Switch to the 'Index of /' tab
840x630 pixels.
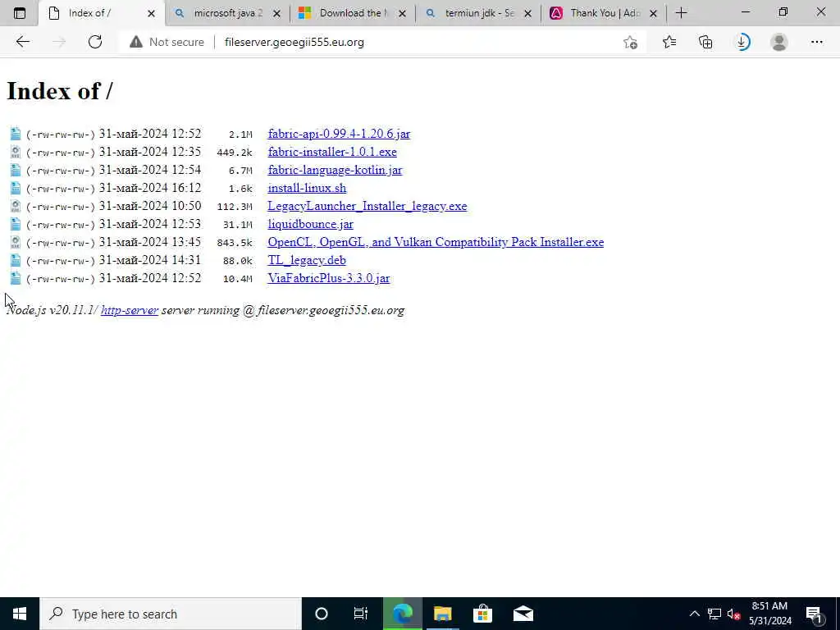pyautogui.click(x=101, y=13)
